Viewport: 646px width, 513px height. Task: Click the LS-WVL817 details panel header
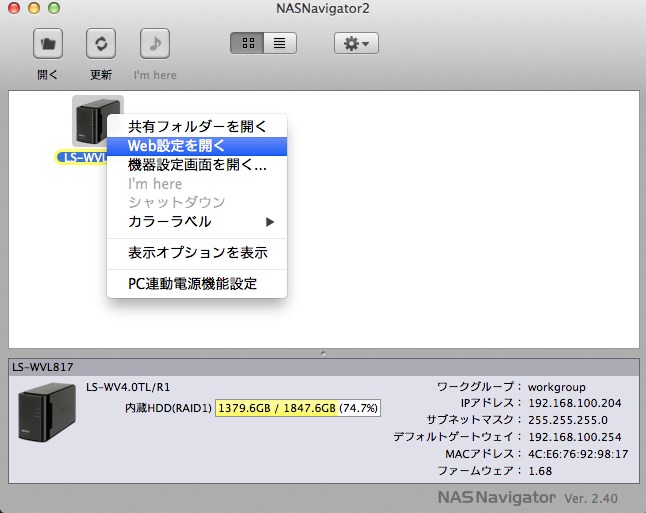click(x=324, y=367)
